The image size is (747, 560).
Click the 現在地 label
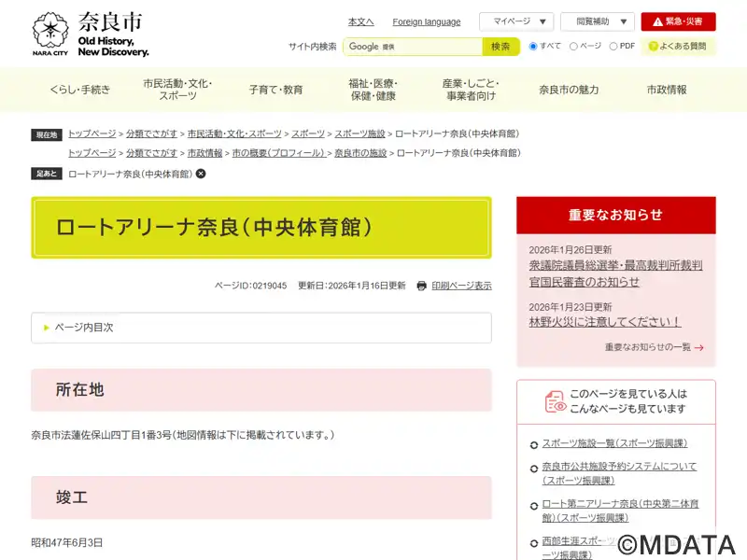(47, 134)
